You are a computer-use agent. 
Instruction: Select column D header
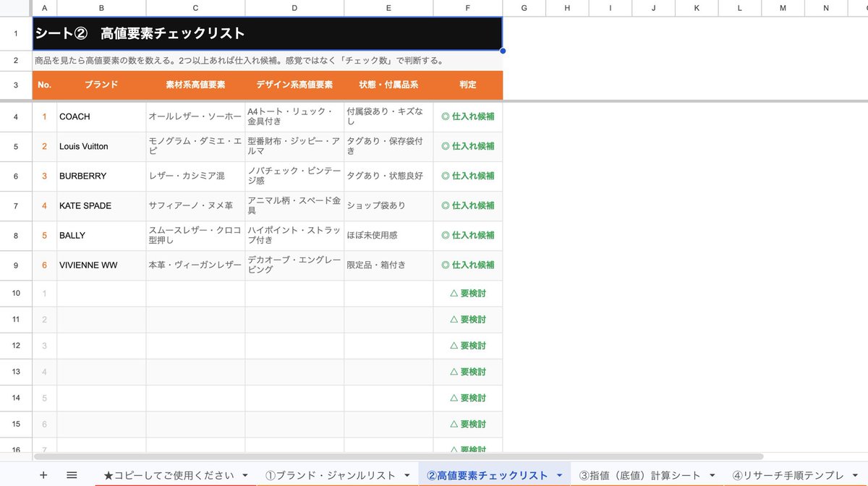pos(294,8)
